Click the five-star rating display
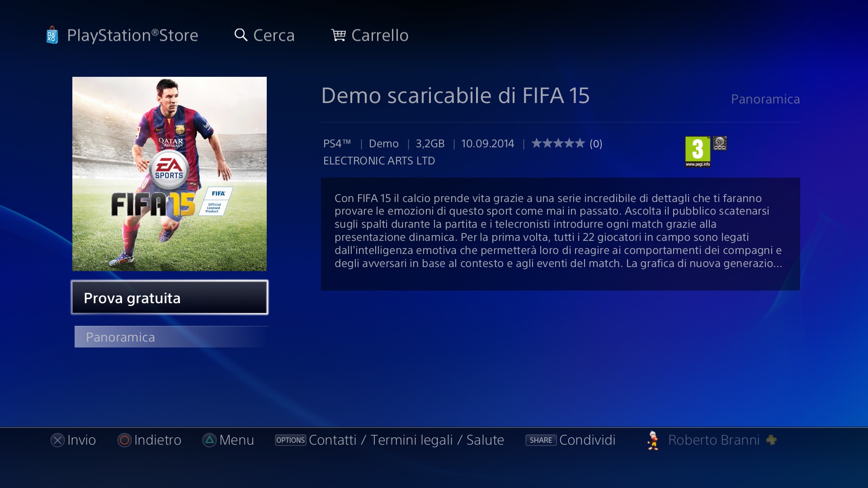The width and height of the screenshot is (868, 488). click(558, 143)
